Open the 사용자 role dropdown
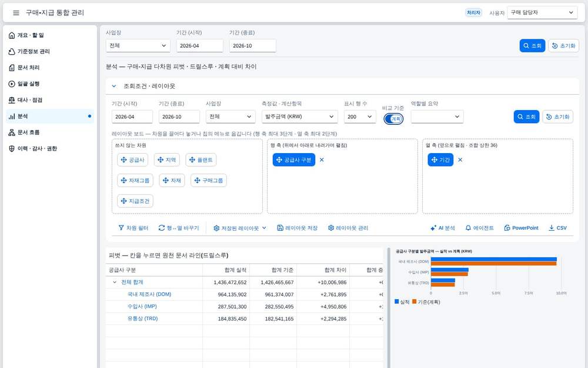Viewport: 588px width, 368px height. 542,12
